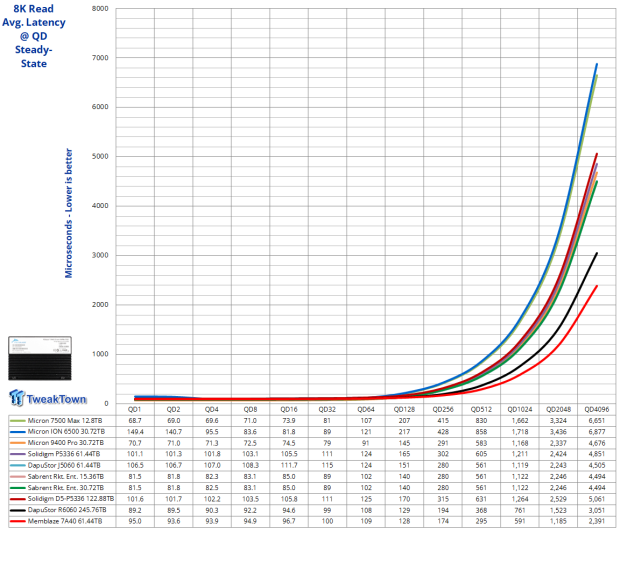Click the QD32 column header

coord(327,409)
